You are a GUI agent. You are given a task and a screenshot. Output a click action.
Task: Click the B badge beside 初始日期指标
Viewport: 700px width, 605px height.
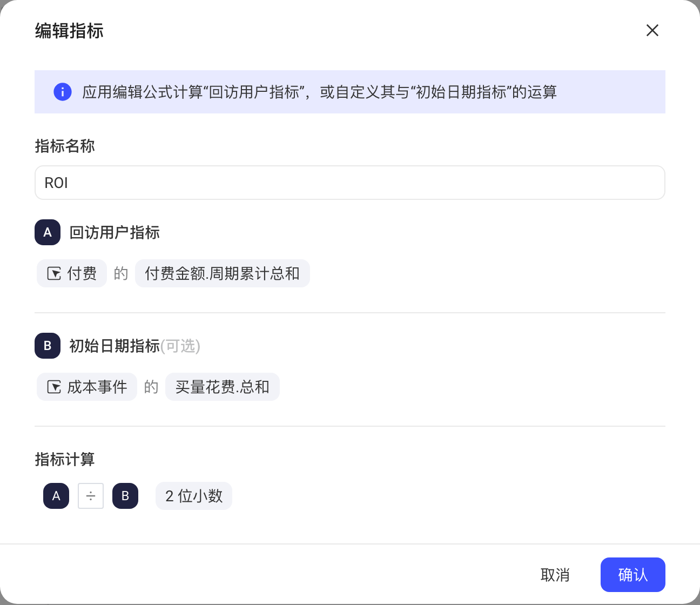(x=48, y=346)
